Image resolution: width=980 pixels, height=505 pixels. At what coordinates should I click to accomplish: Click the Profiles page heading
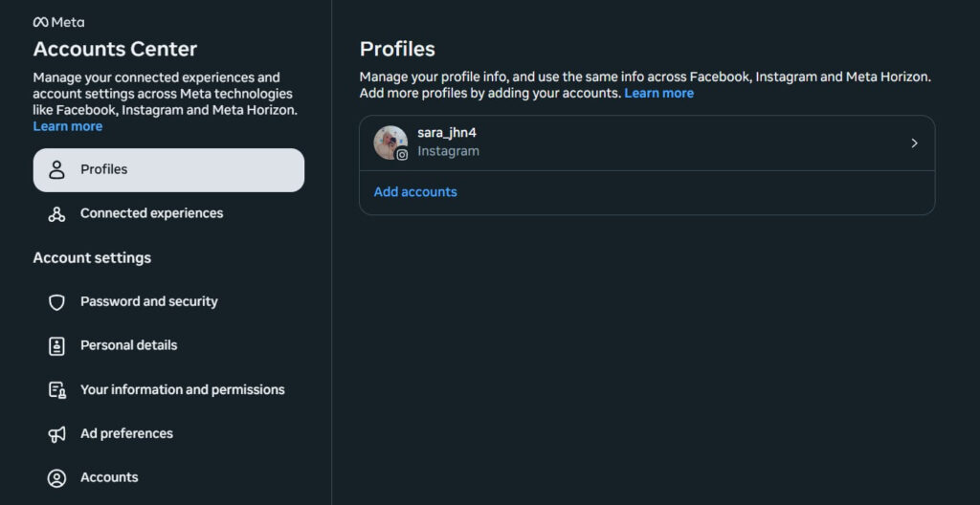(x=397, y=50)
